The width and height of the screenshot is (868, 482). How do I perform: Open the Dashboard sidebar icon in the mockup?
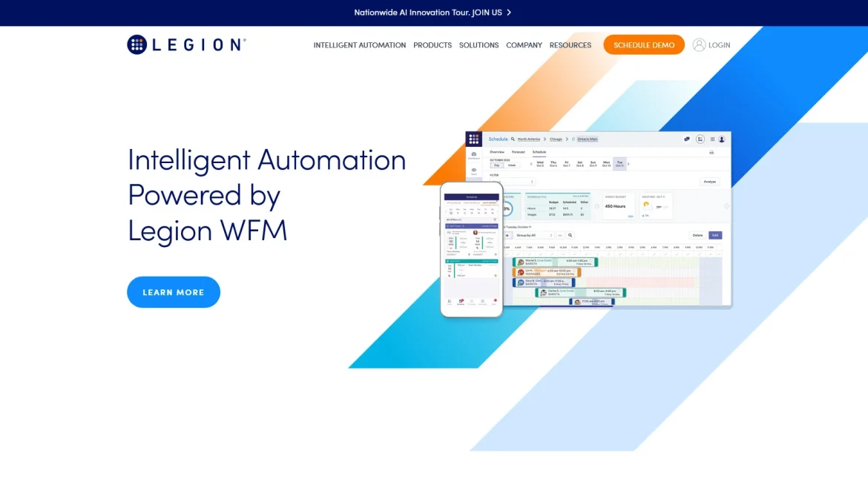click(x=474, y=156)
